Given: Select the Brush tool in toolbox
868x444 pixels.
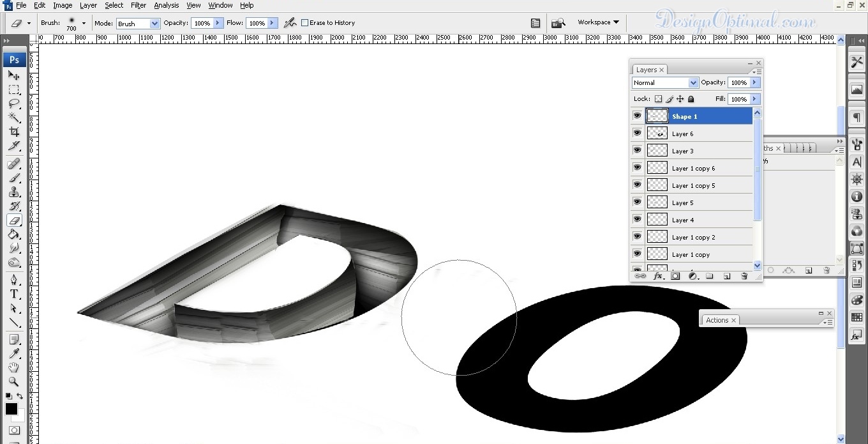Looking at the screenshot, I should 14,178.
